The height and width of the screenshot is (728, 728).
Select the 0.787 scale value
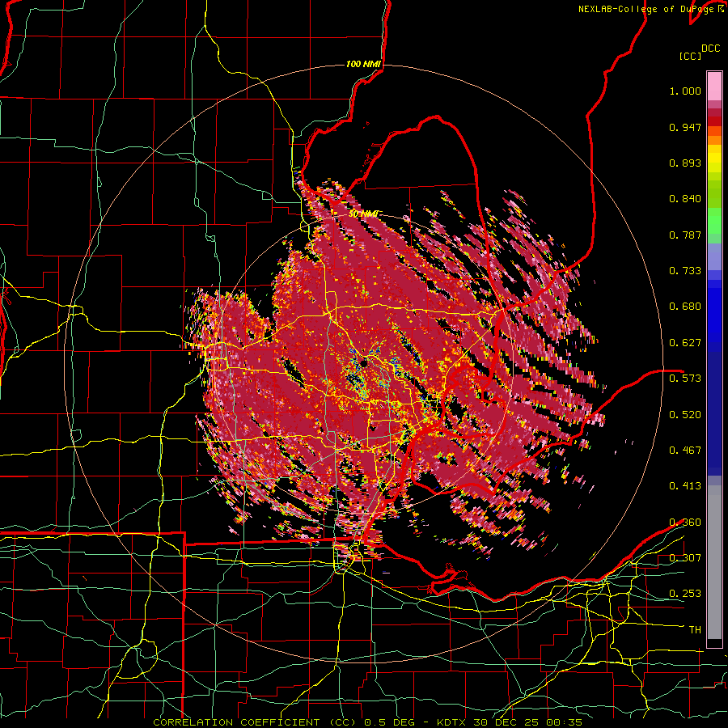(x=685, y=235)
